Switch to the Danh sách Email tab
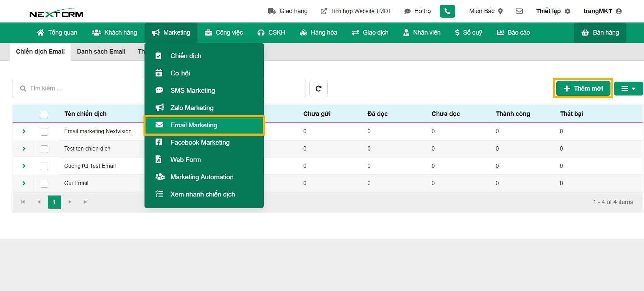The height and width of the screenshot is (291, 644). 101,52
